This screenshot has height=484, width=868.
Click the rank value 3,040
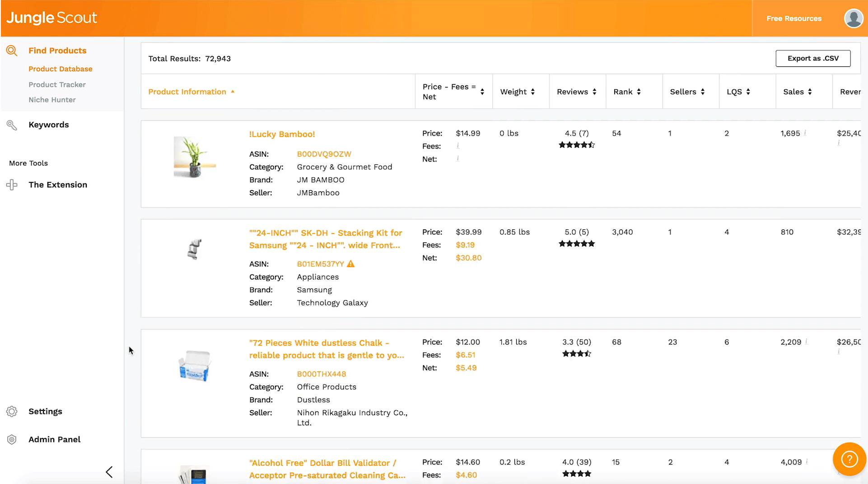[622, 232]
